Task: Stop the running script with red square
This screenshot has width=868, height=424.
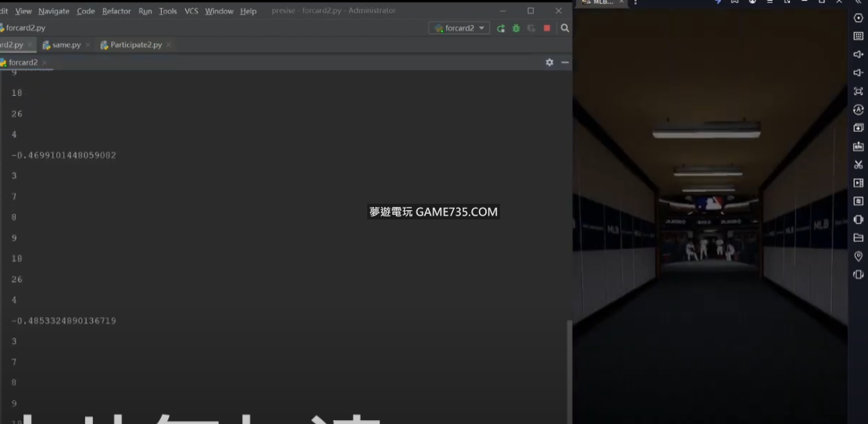Action: (547, 28)
